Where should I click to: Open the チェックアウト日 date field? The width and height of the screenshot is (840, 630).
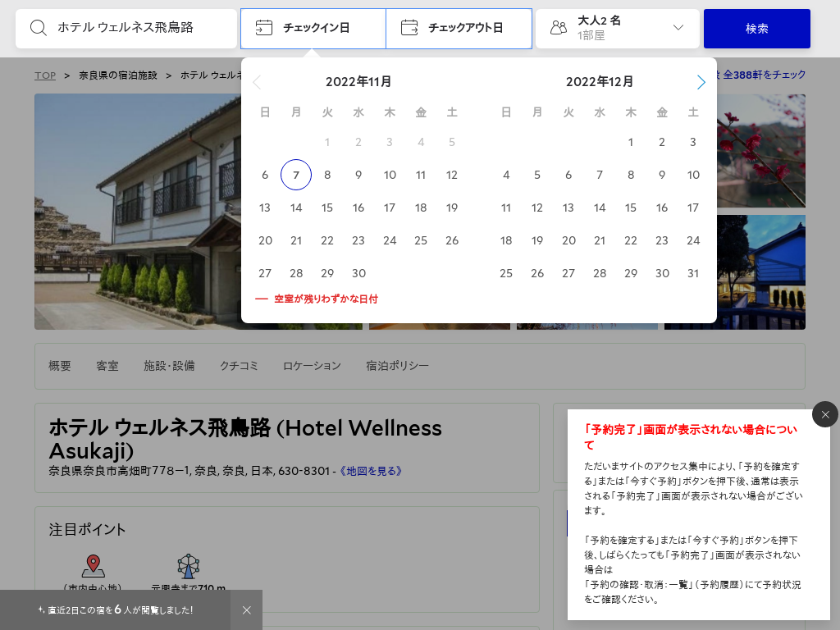coord(459,29)
